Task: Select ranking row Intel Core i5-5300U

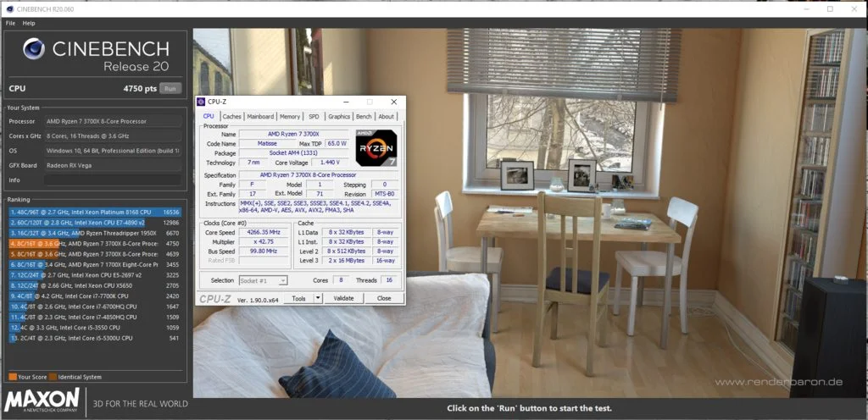Action: [95, 338]
